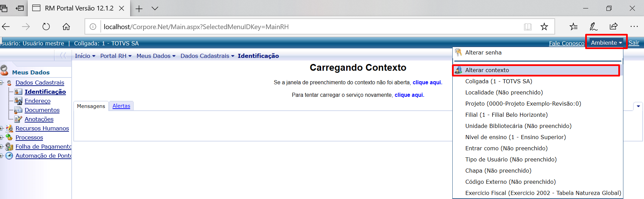Click the Alterar senha key icon

tap(458, 52)
